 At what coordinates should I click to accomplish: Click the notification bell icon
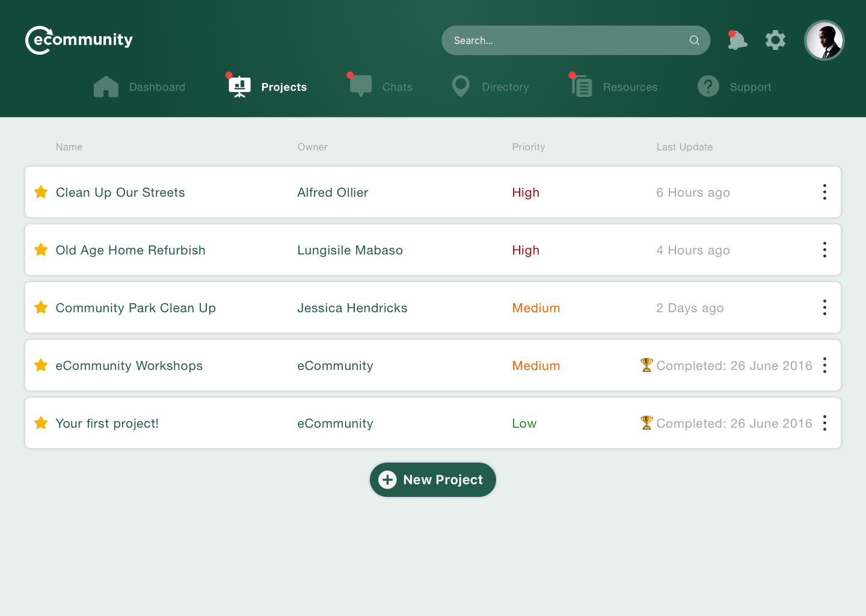click(737, 40)
